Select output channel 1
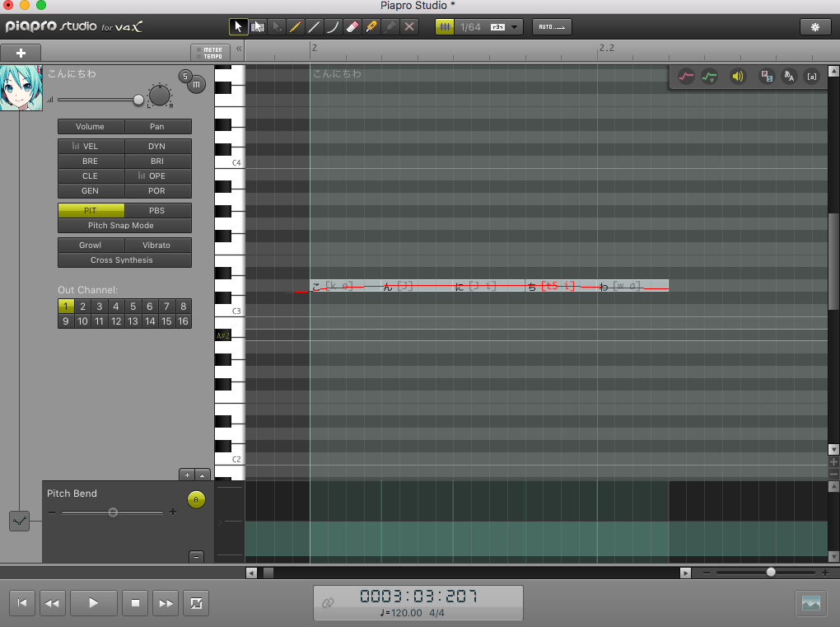 click(x=65, y=306)
